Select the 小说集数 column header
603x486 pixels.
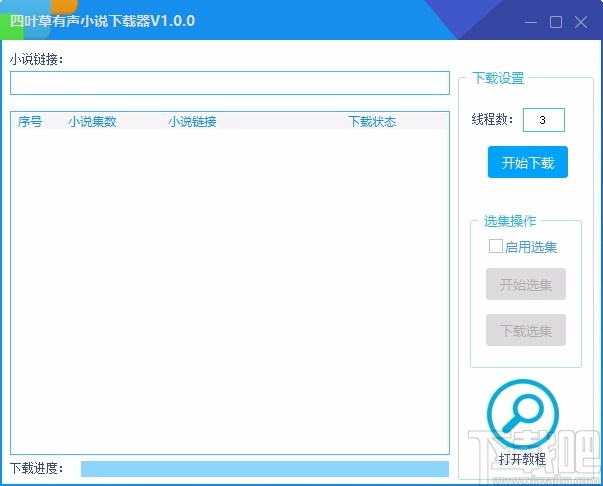[x=92, y=122]
